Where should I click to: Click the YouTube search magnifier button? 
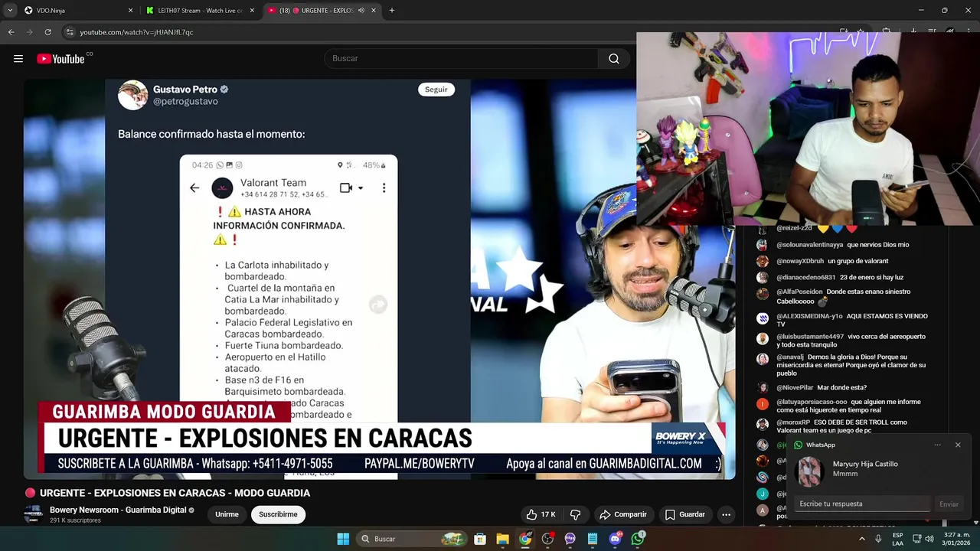pos(614,59)
